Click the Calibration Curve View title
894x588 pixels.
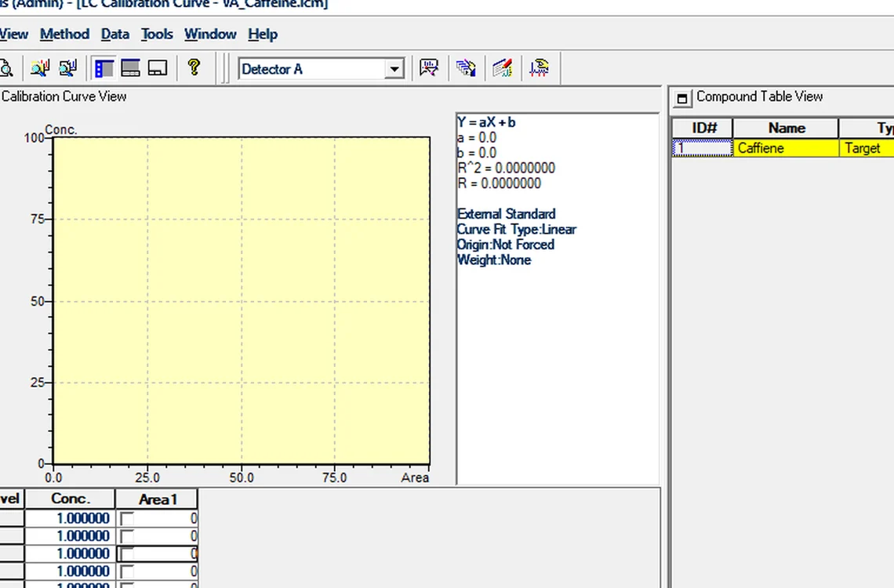(64, 97)
